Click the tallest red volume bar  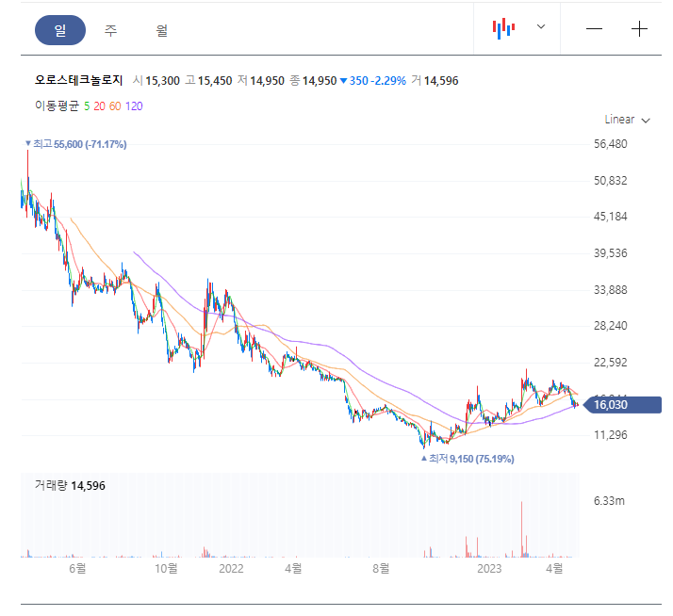point(521,529)
